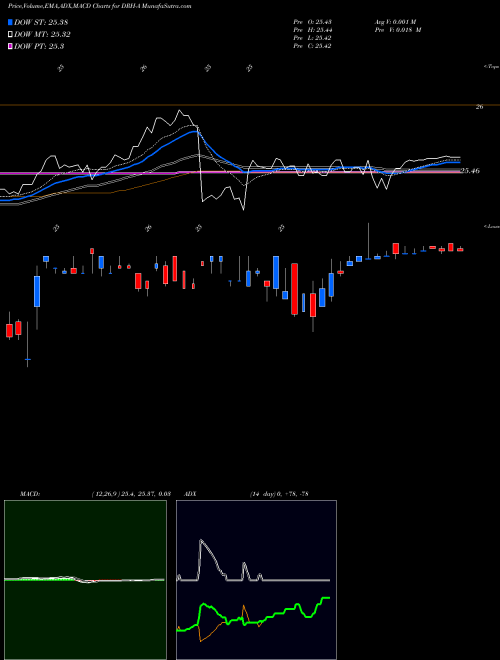This screenshot has width=500, height=660.
Task: Click the tall blue candlestick at the chart's left
Action: point(37,291)
